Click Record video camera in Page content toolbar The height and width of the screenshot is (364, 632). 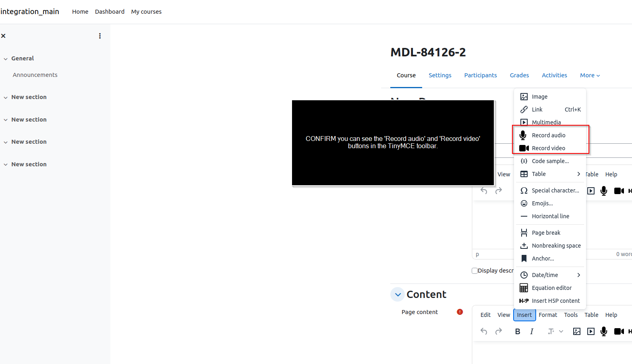pos(619,331)
